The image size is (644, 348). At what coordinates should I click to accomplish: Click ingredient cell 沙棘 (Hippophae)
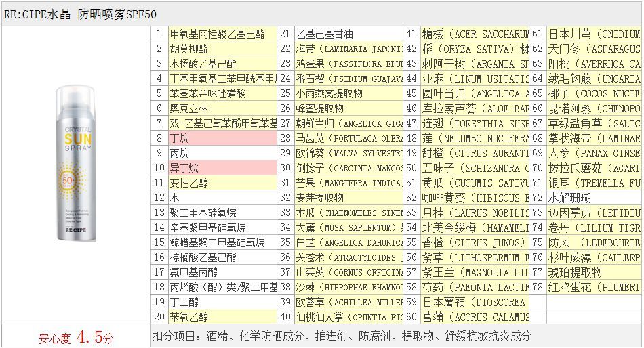pyautogui.click(x=348, y=287)
